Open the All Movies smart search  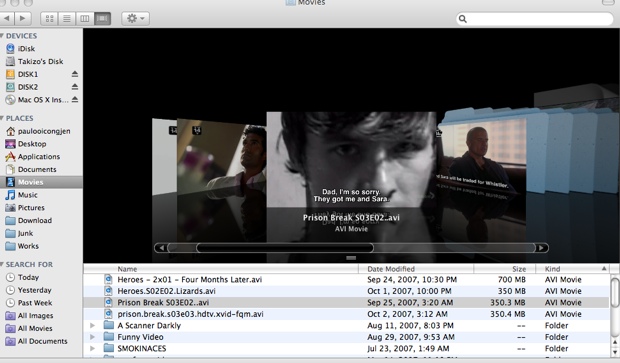(35, 328)
